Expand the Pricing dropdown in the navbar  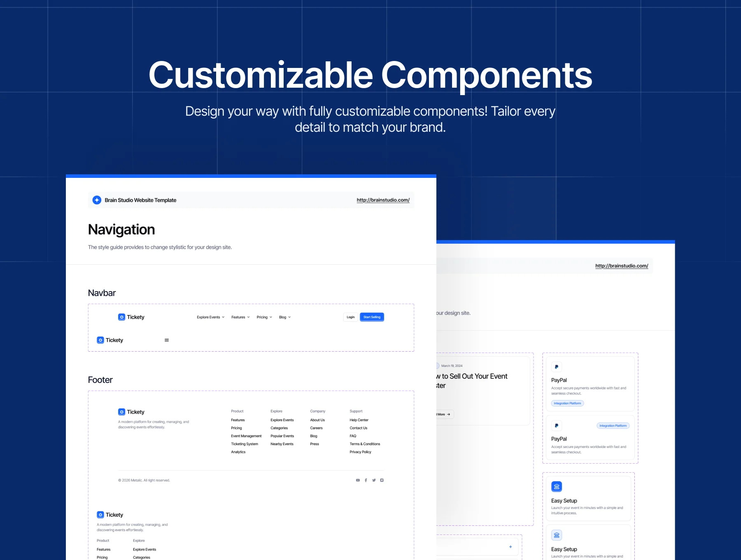[x=264, y=317]
